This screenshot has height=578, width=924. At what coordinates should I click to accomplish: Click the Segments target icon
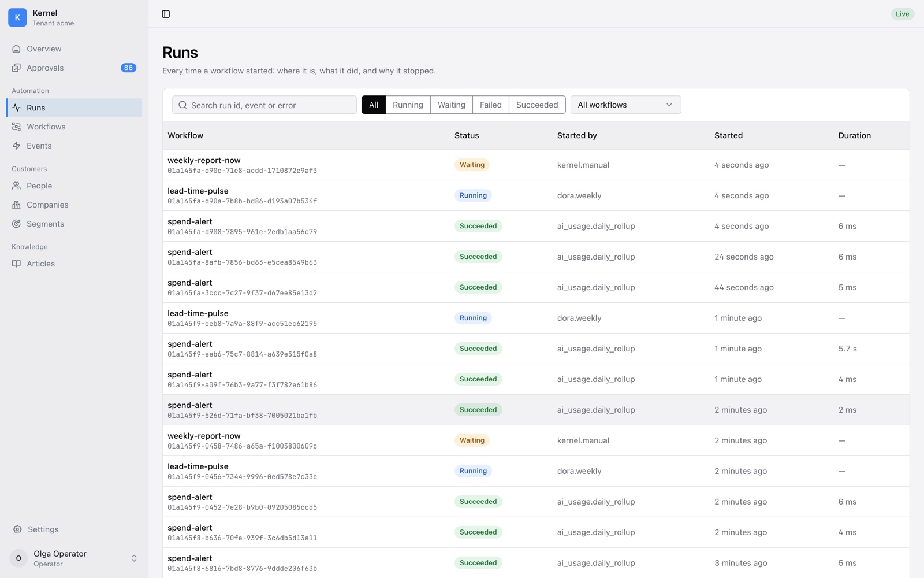pos(16,224)
